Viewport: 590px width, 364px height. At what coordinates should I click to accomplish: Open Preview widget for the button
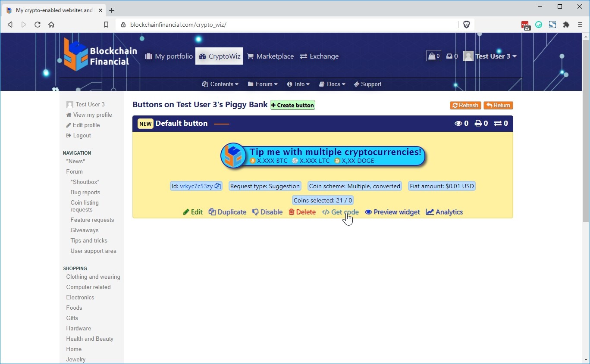[392, 212]
